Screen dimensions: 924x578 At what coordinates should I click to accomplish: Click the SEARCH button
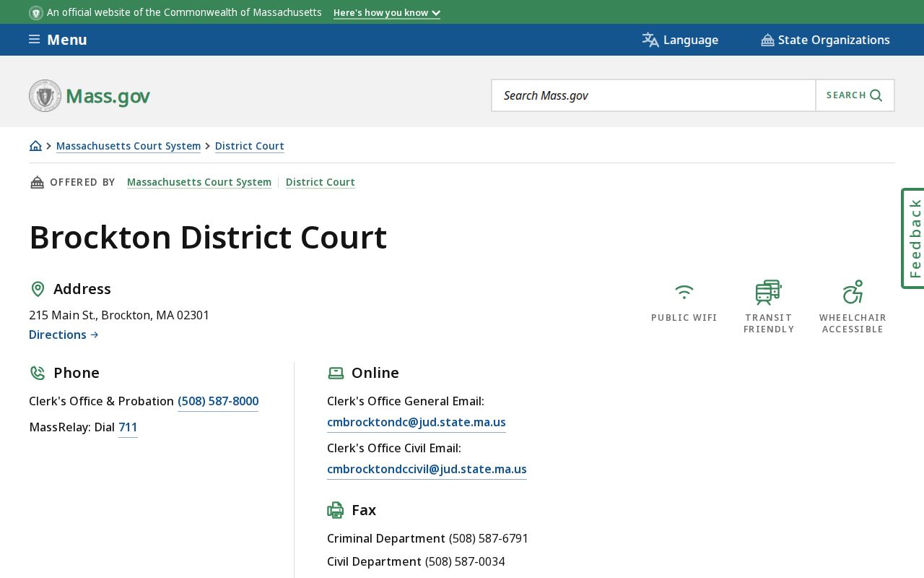[855, 95]
